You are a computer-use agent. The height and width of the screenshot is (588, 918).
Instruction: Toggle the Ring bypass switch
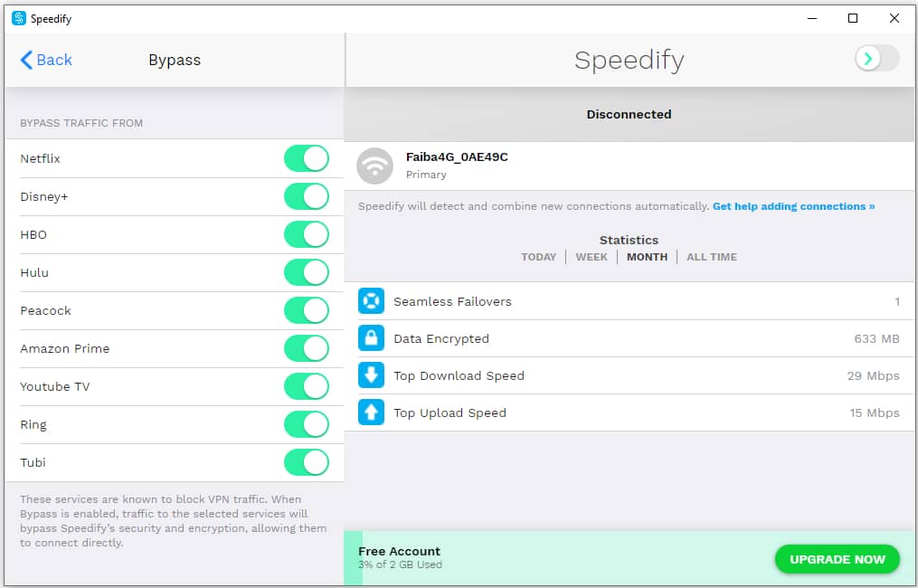[307, 424]
